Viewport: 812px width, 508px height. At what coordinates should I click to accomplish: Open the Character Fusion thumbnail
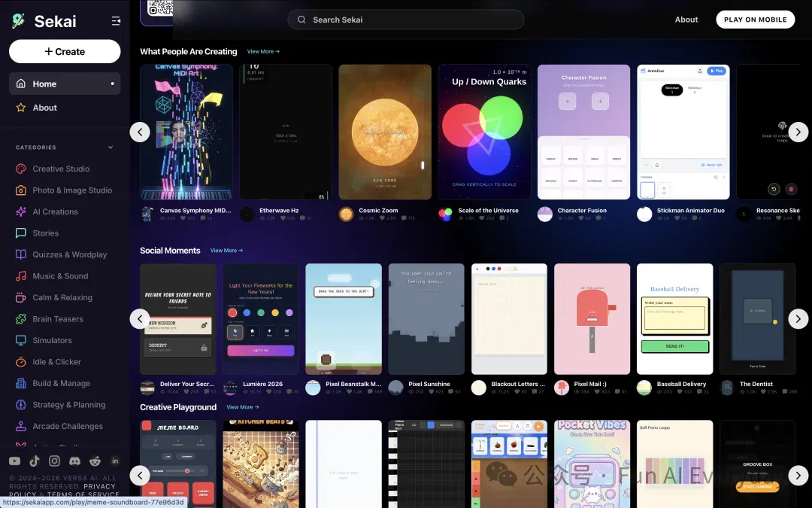tap(583, 132)
